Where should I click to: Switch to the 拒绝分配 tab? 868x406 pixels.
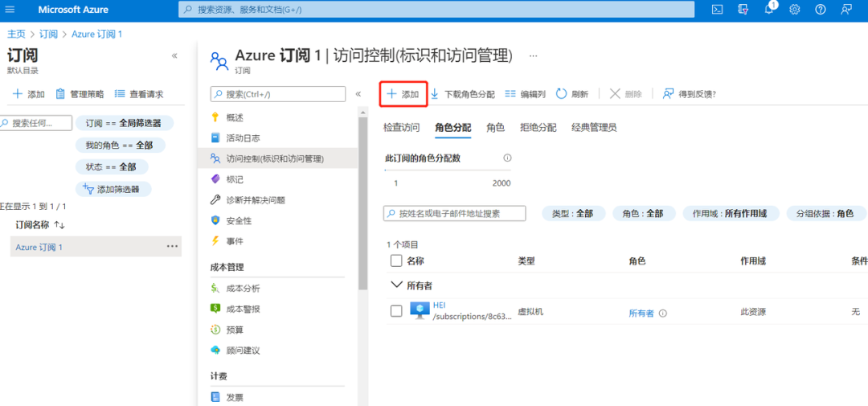click(x=538, y=127)
